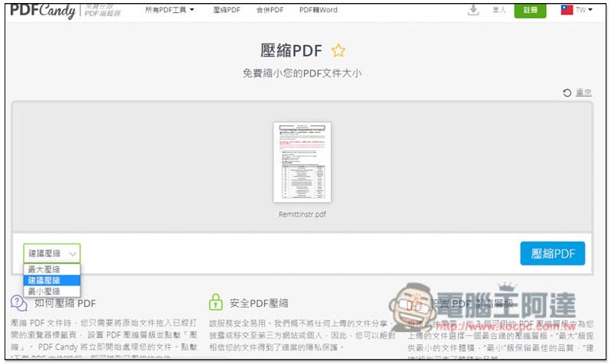611x364 pixels.
Task: Open PDF轉Word in top navigation
Action: (x=318, y=10)
